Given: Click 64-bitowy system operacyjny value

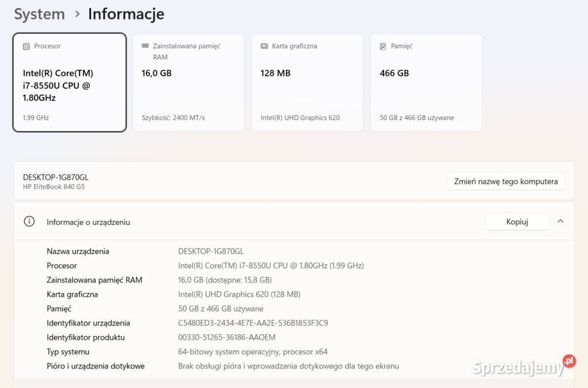Looking at the screenshot, I should pyautogui.click(x=253, y=352).
